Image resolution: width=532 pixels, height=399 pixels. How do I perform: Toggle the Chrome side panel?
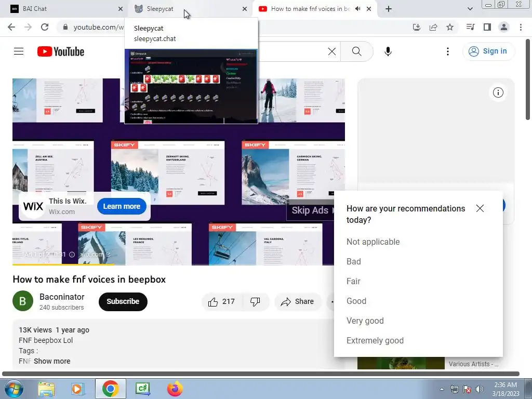coord(487,27)
